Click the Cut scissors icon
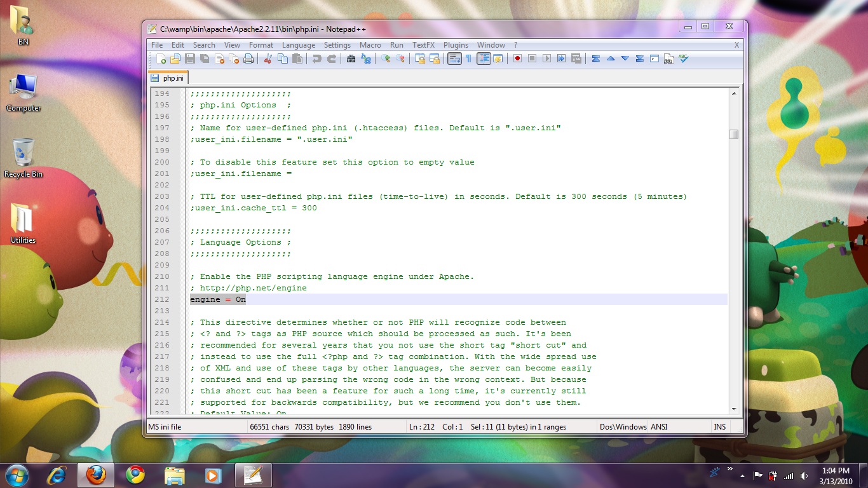The height and width of the screenshot is (488, 868). click(268, 58)
